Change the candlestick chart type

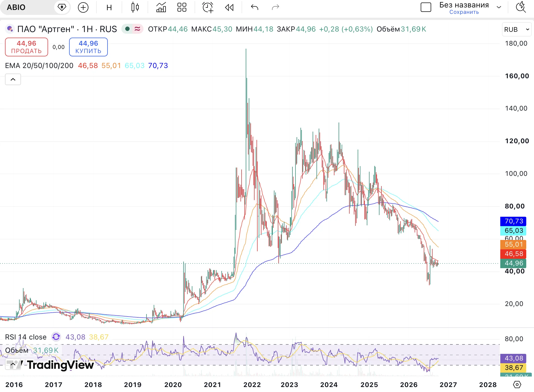[x=135, y=7]
